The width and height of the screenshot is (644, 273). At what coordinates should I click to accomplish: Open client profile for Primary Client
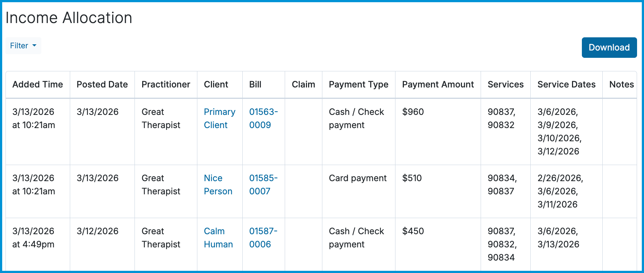click(219, 118)
